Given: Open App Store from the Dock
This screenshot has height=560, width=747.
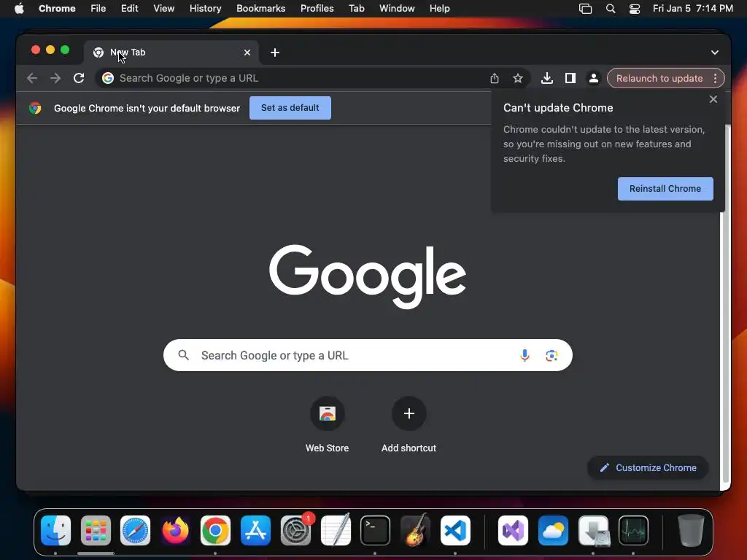Looking at the screenshot, I should (x=256, y=530).
